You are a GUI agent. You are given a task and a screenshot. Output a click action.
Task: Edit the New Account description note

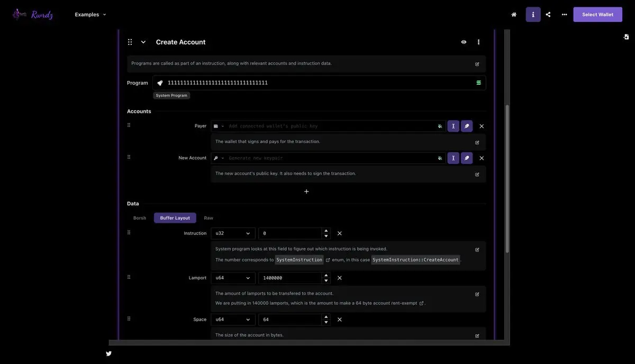[477, 174]
